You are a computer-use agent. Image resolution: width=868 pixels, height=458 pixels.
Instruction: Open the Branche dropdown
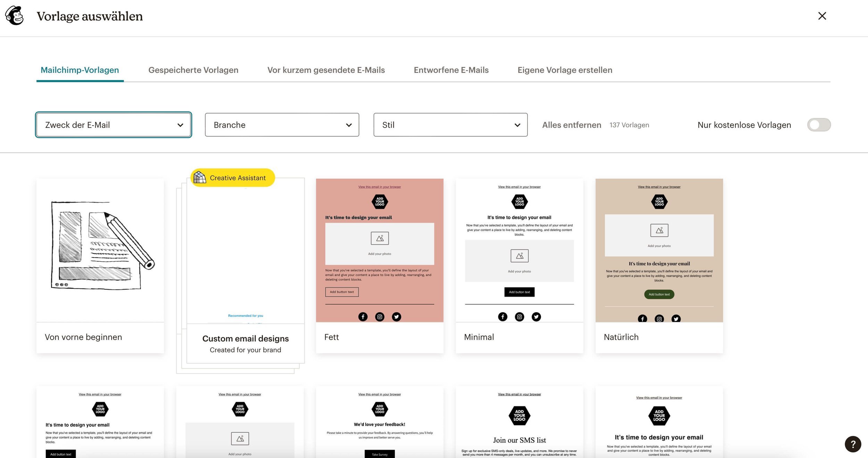pos(282,125)
